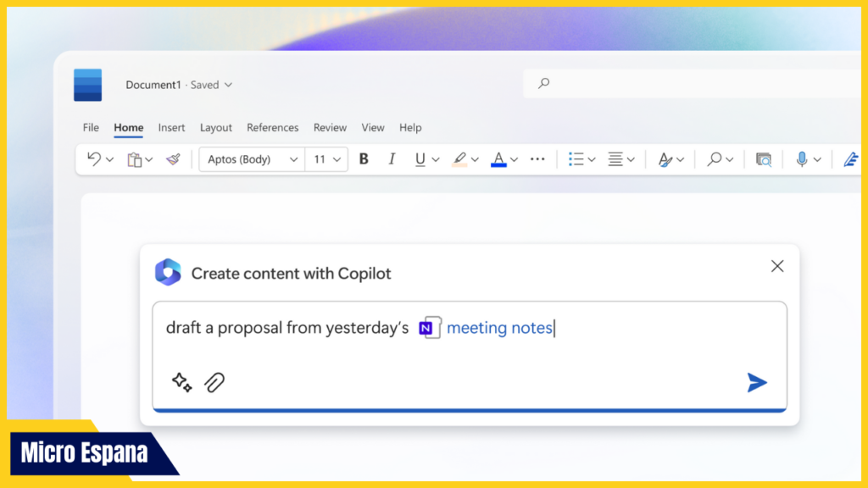Toggle bold formatting
This screenshot has height=488, width=868.
tap(363, 158)
